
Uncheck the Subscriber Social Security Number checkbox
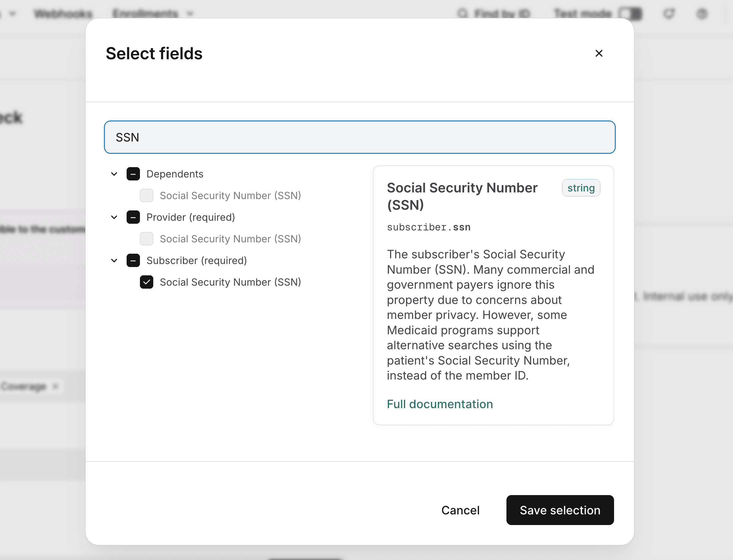(x=146, y=282)
